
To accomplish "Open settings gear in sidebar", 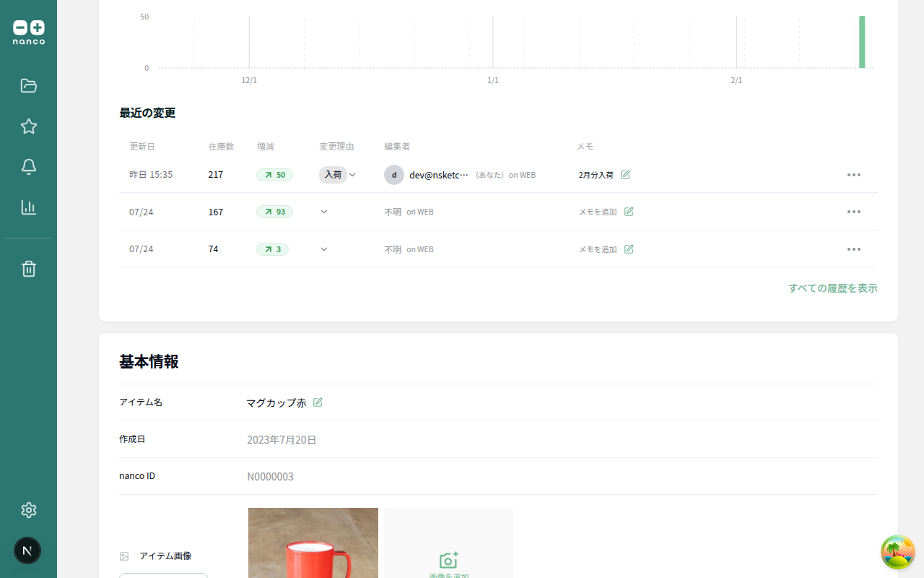I will pos(29,510).
